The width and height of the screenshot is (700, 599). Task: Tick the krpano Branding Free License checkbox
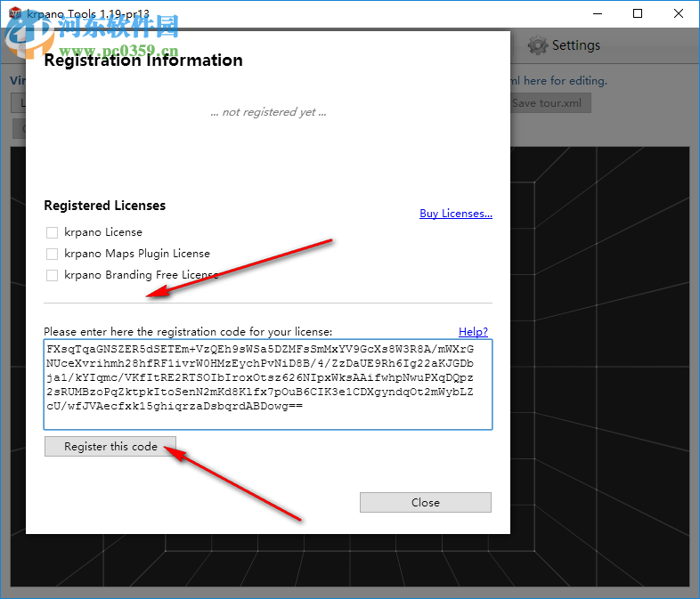52,275
